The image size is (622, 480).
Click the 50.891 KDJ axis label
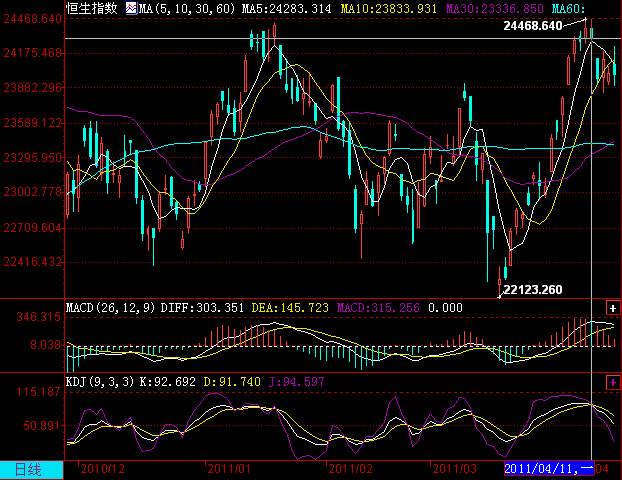(42, 426)
